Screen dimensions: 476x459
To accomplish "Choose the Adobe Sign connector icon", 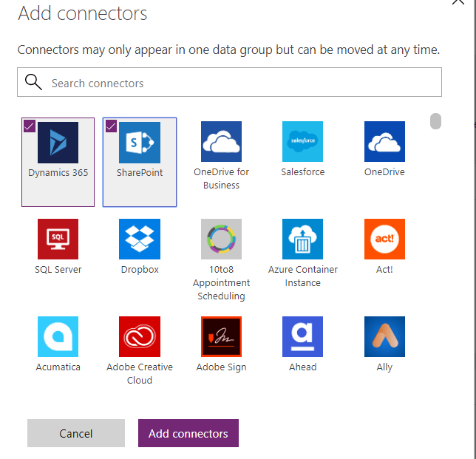I will (x=221, y=336).
